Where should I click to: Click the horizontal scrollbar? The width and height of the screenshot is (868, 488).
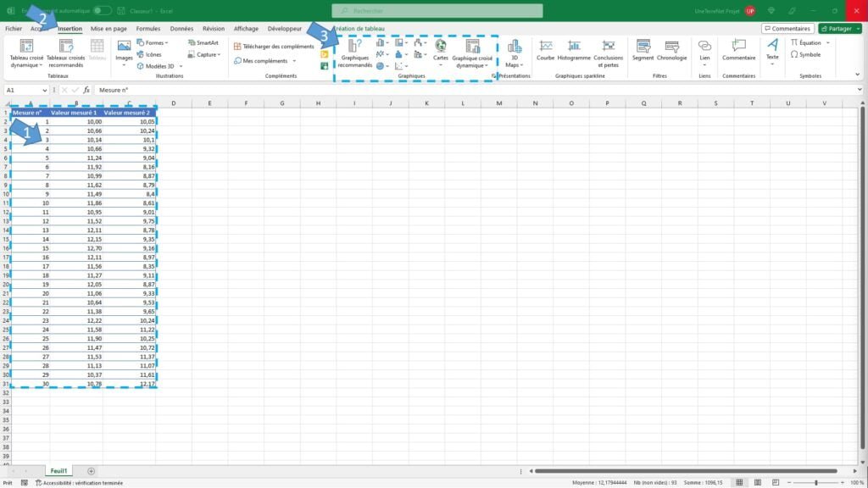(x=685, y=471)
